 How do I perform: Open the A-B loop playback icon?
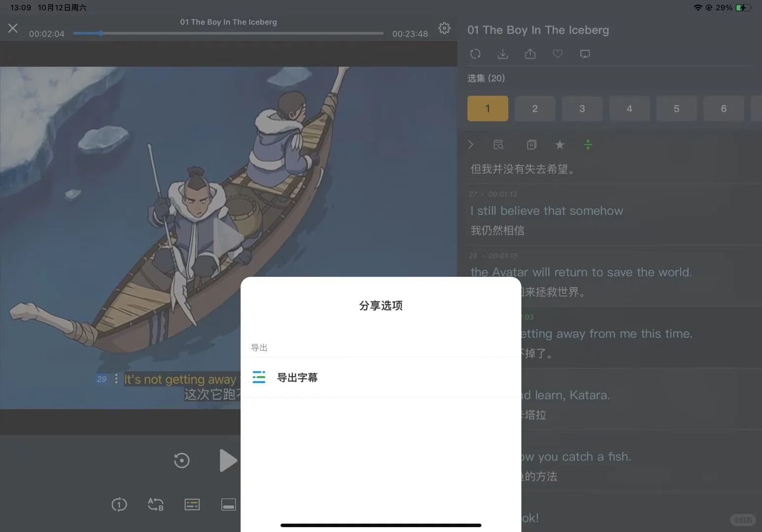coord(156,504)
